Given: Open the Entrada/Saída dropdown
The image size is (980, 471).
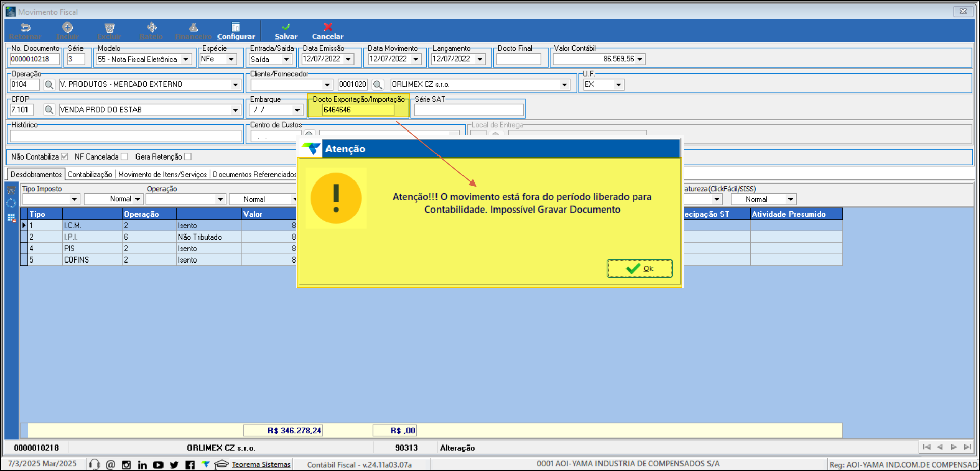Looking at the screenshot, I should 287,60.
